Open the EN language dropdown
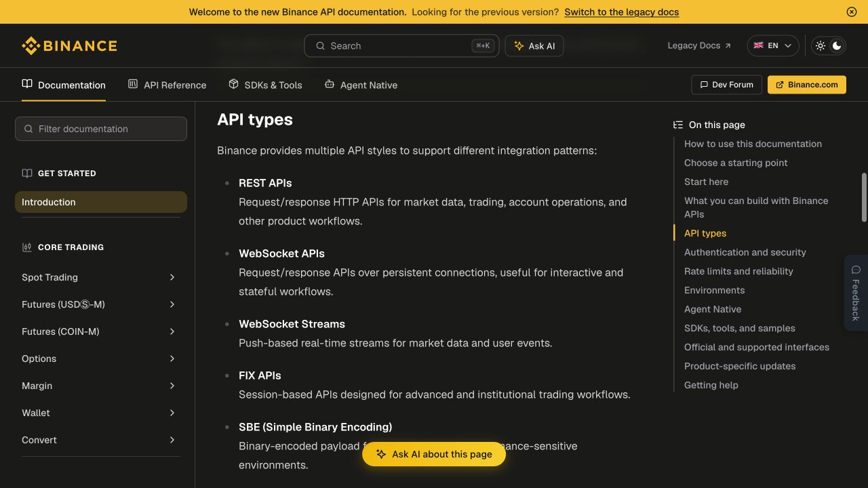The height and width of the screenshot is (488, 868). (x=772, y=45)
